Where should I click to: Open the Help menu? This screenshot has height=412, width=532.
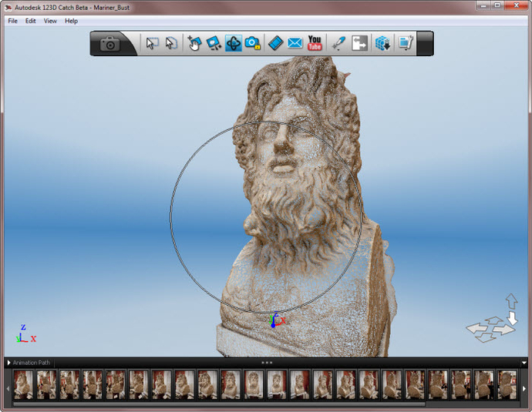(x=72, y=21)
